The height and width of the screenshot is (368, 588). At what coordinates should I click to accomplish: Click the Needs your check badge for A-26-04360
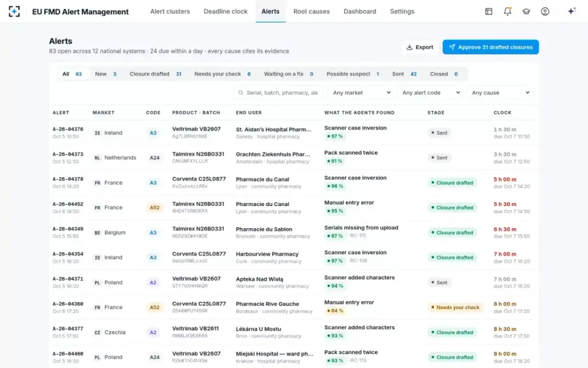click(x=455, y=308)
